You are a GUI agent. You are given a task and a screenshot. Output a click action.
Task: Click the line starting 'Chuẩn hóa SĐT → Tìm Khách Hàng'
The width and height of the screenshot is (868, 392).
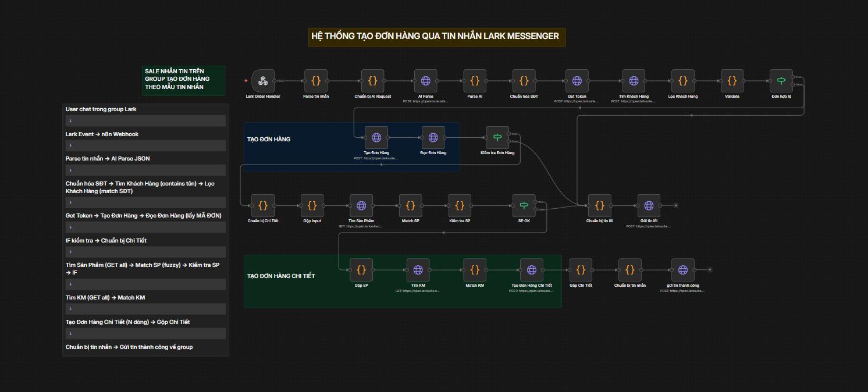[140, 187]
